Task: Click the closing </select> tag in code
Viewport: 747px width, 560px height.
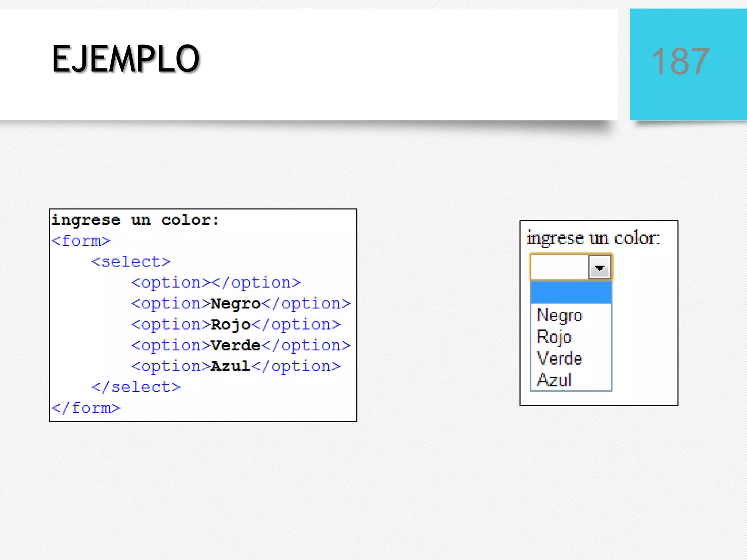Action: (136, 387)
